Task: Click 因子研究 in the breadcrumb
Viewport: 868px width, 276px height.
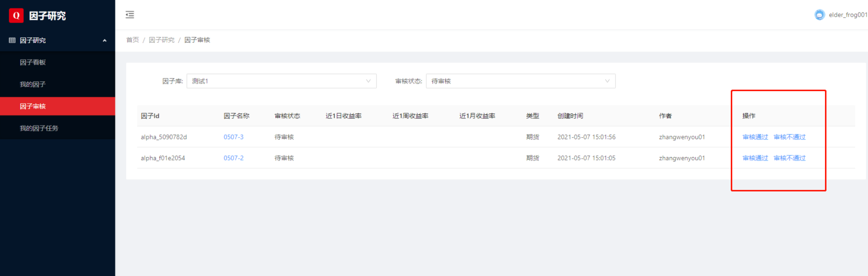Action: 162,40
